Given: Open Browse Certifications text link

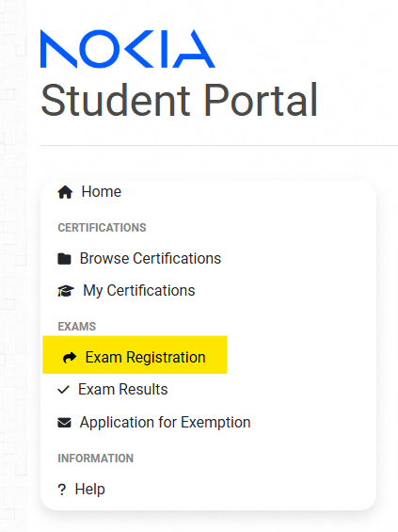Looking at the screenshot, I should pyautogui.click(x=151, y=259).
